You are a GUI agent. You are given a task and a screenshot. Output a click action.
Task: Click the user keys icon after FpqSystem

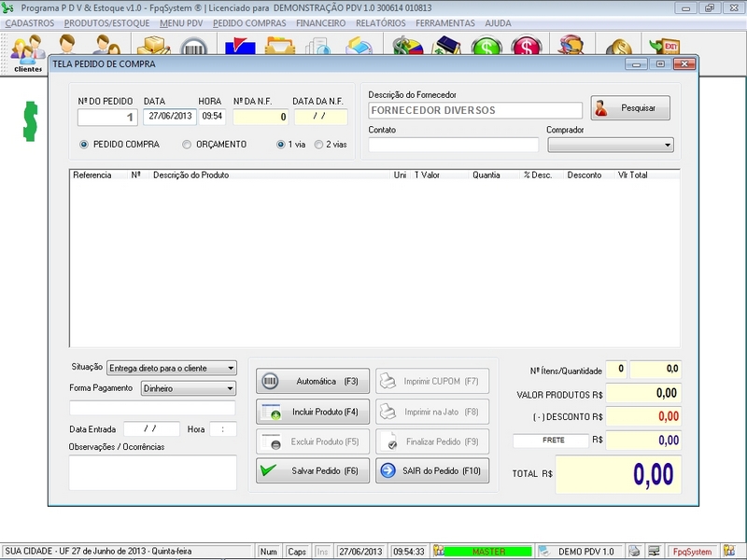tap(728, 551)
